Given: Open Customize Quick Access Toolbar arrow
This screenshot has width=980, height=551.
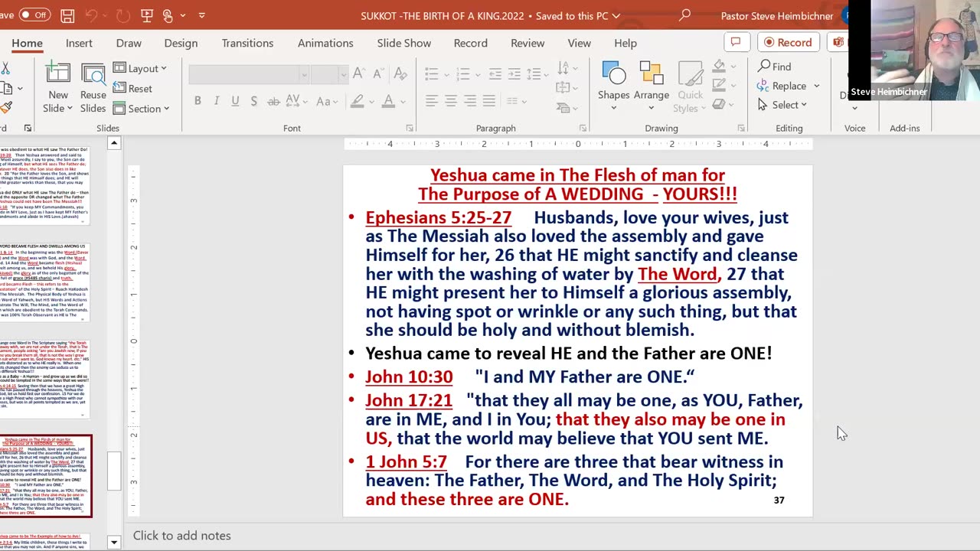Looking at the screenshot, I should (x=201, y=15).
